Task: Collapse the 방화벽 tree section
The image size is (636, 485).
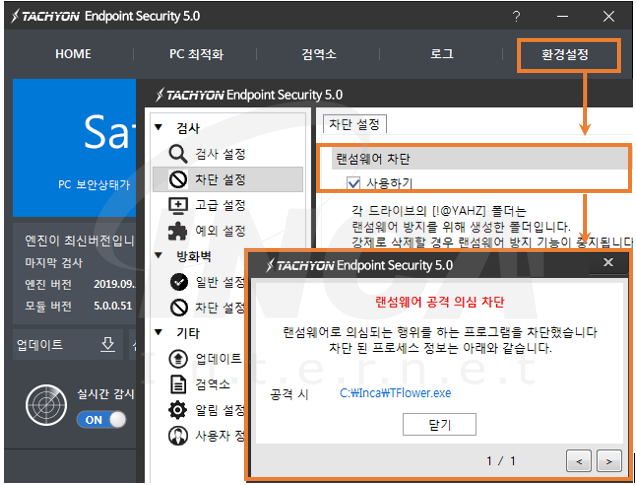Action: pos(159,255)
